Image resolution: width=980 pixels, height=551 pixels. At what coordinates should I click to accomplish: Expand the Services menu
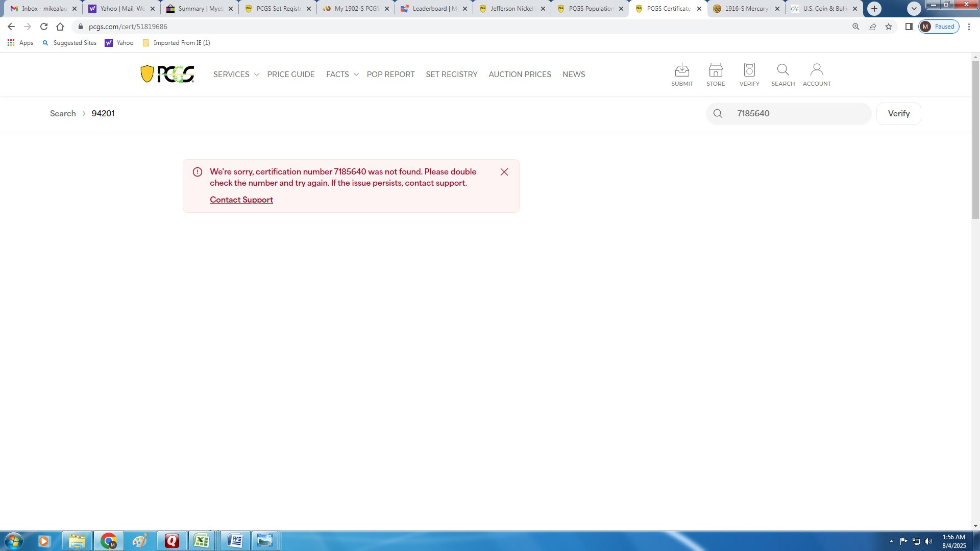click(x=236, y=74)
